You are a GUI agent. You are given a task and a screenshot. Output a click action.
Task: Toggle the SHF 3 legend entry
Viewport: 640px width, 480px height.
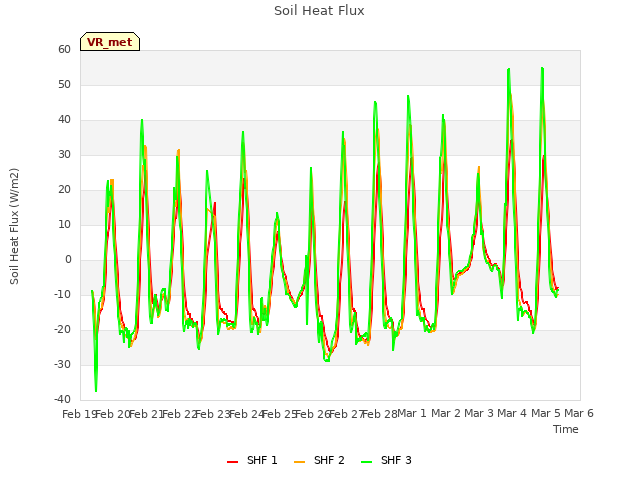386,460
